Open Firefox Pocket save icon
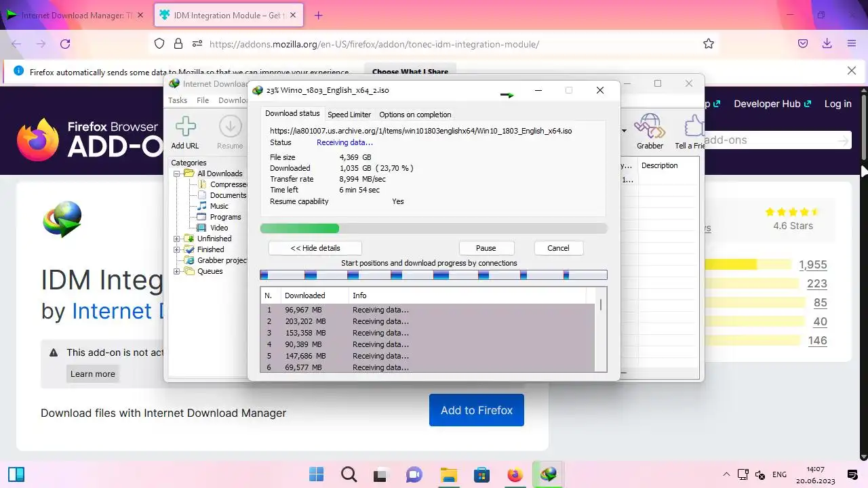This screenshot has height=488, width=868. (803, 44)
